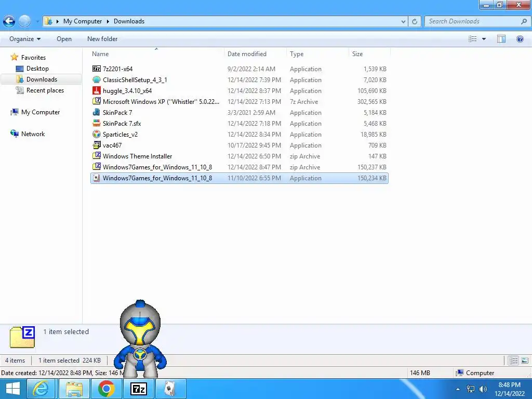Click the Open toolbar button
The image size is (532, 399).
point(64,38)
